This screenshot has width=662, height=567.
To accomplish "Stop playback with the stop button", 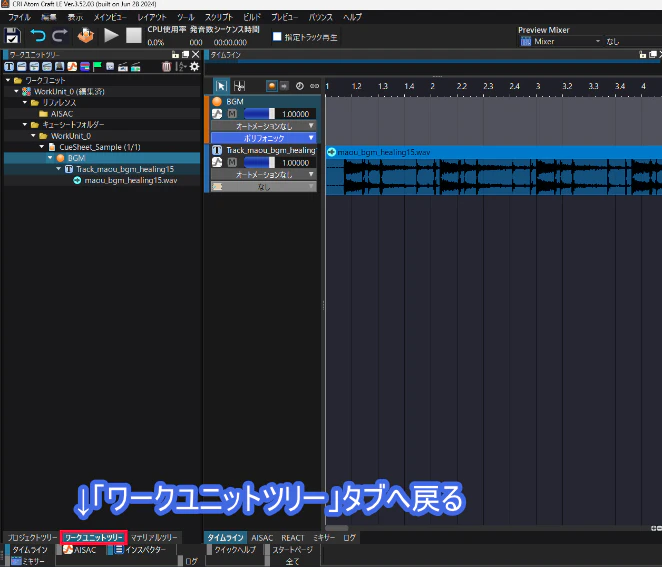I will [x=134, y=35].
